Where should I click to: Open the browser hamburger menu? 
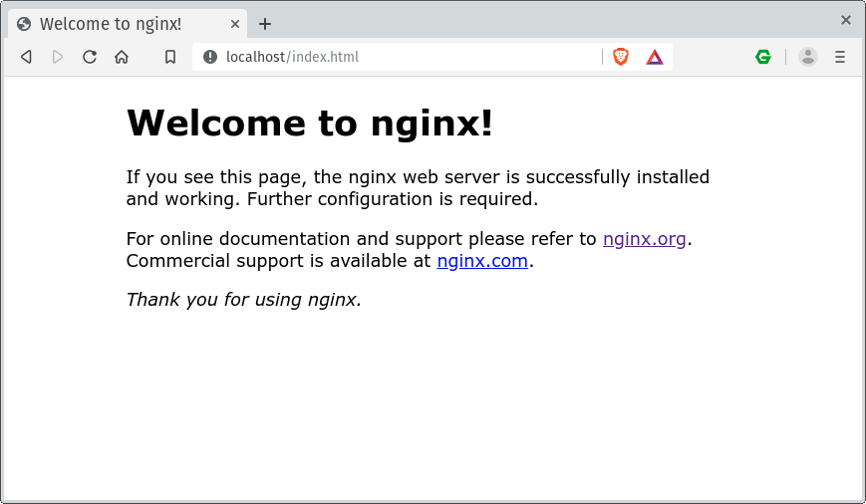(840, 57)
